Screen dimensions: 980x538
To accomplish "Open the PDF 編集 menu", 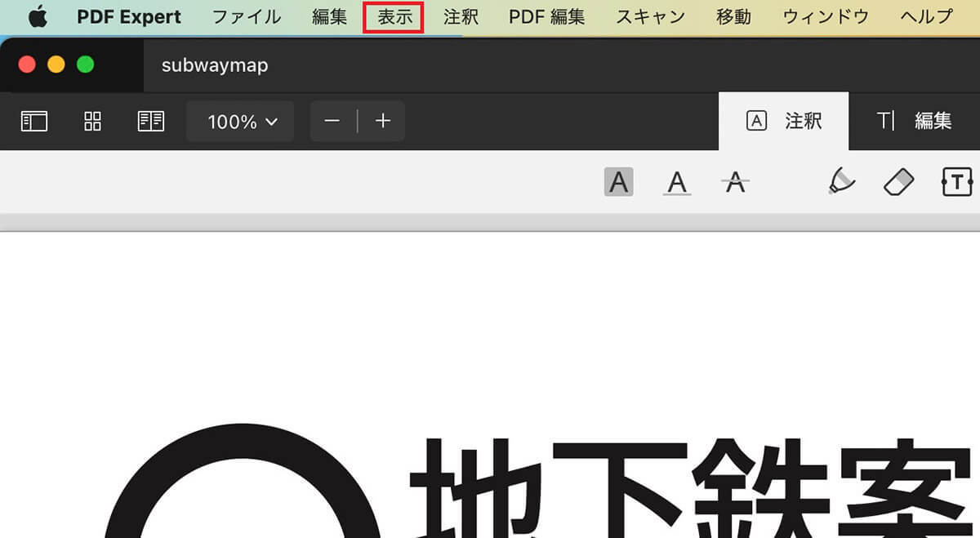I will (x=546, y=17).
